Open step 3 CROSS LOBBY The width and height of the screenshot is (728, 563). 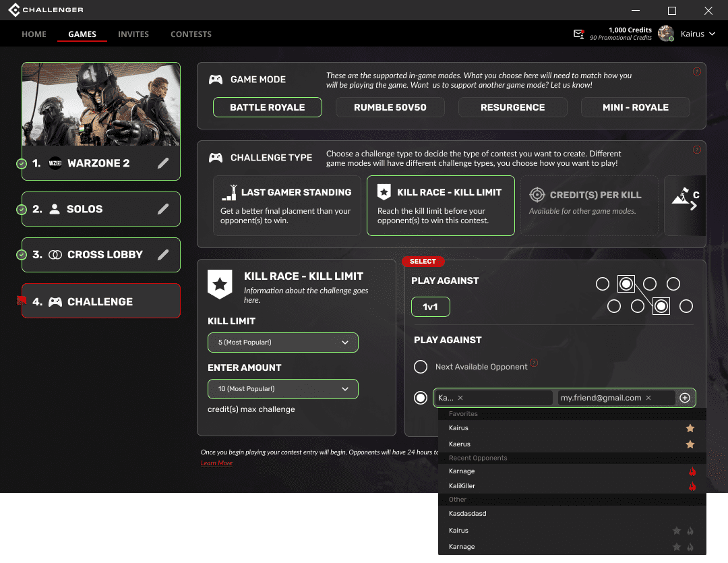[100, 255]
